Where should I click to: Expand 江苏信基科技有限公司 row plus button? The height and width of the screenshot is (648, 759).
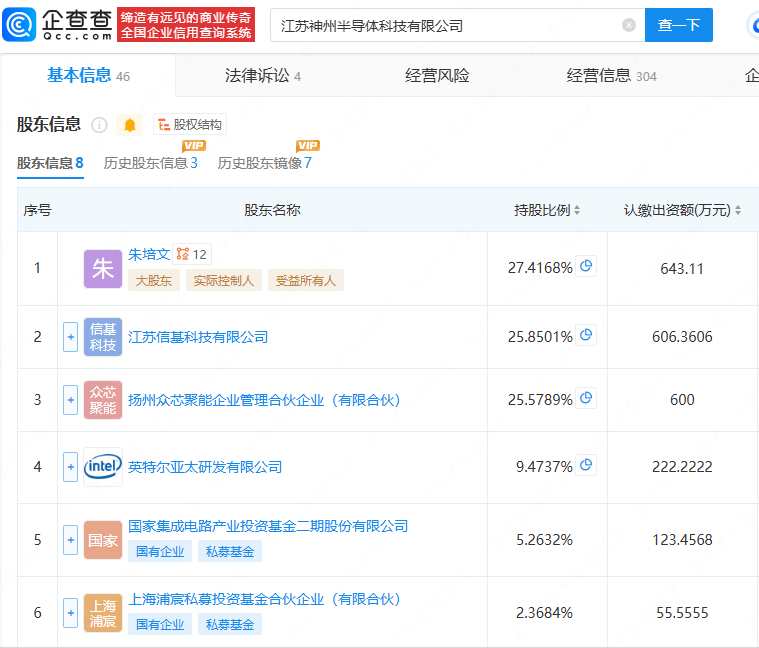[x=71, y=337]
